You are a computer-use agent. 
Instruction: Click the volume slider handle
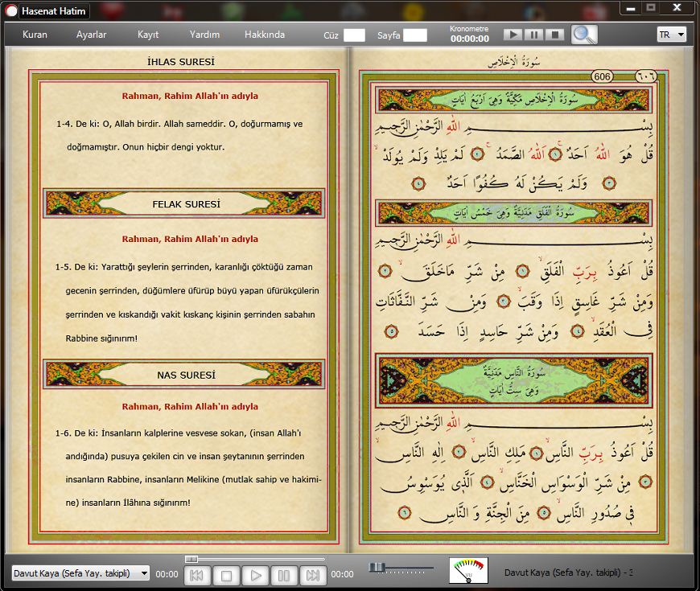point(377,567)
